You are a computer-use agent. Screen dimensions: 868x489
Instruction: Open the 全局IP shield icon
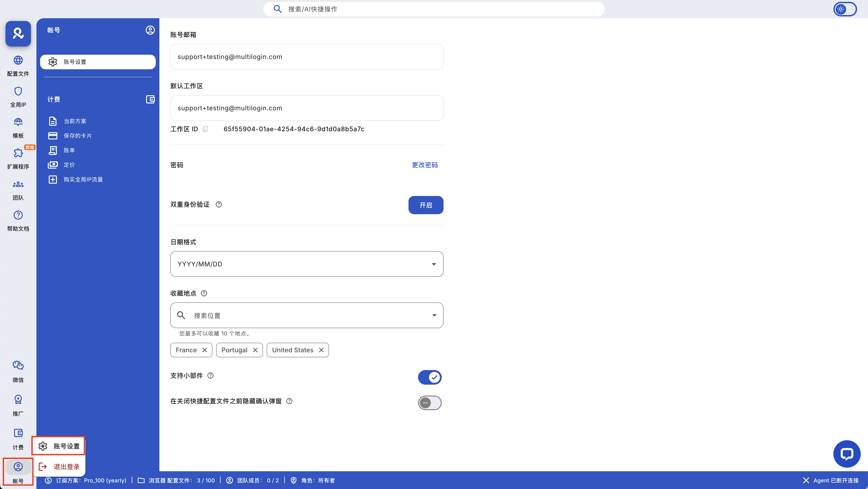(18, 91)
